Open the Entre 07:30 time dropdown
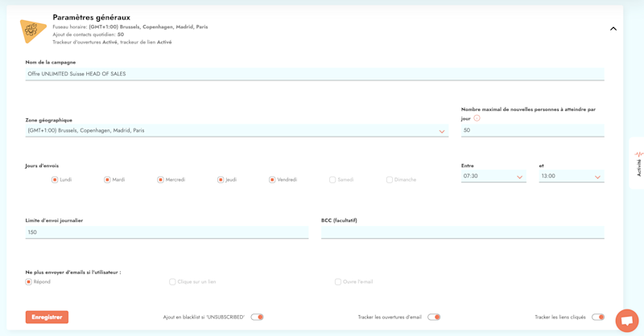 pos(493,176)
